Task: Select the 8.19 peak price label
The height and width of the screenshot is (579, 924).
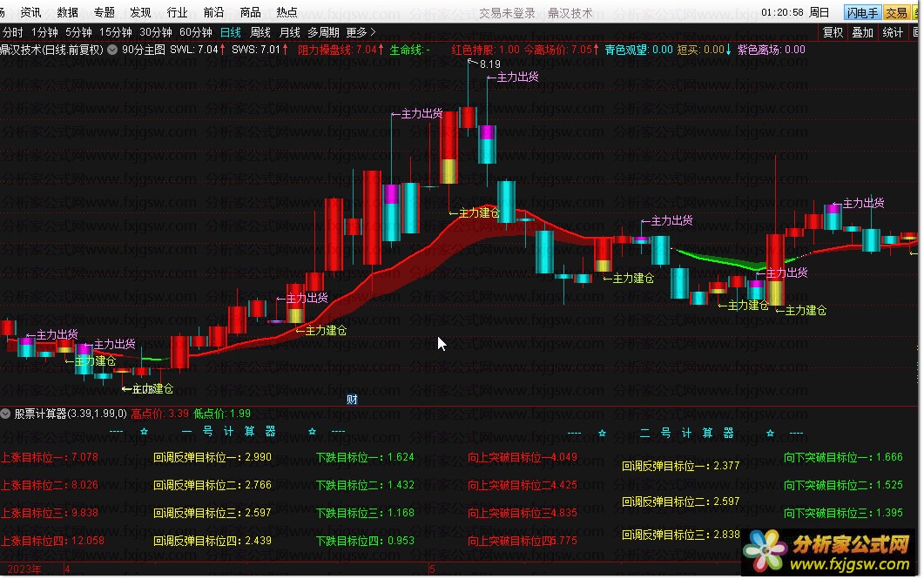Action: point(489,64)
